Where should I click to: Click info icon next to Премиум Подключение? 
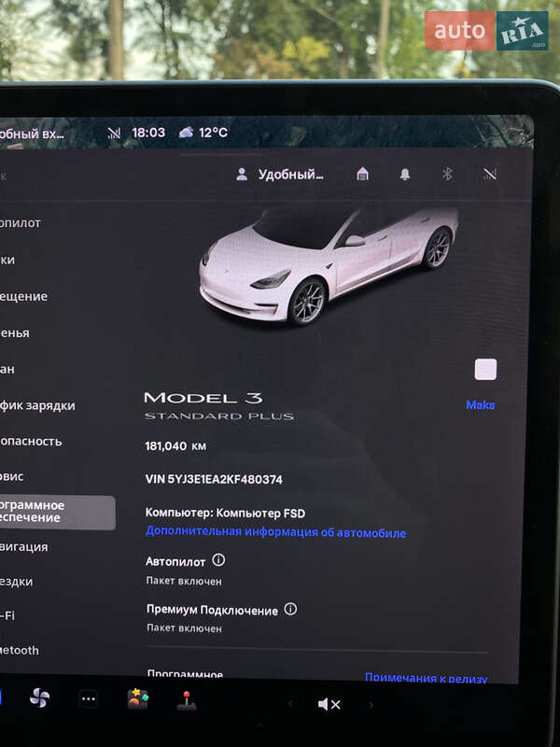pos(290,609)
